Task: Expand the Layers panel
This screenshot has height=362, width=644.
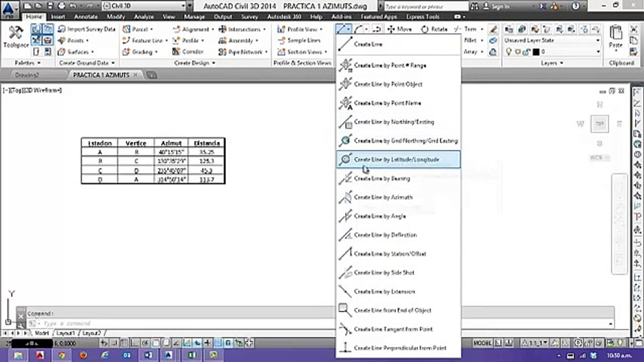Action: 551,63
